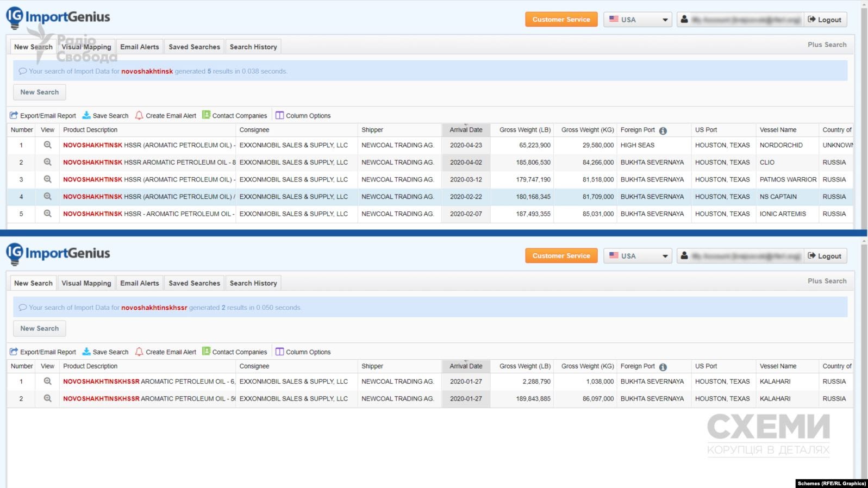Open row details for NS CAPTAIN shipment
The image size is (868, 488).
[x=48, y=197]
